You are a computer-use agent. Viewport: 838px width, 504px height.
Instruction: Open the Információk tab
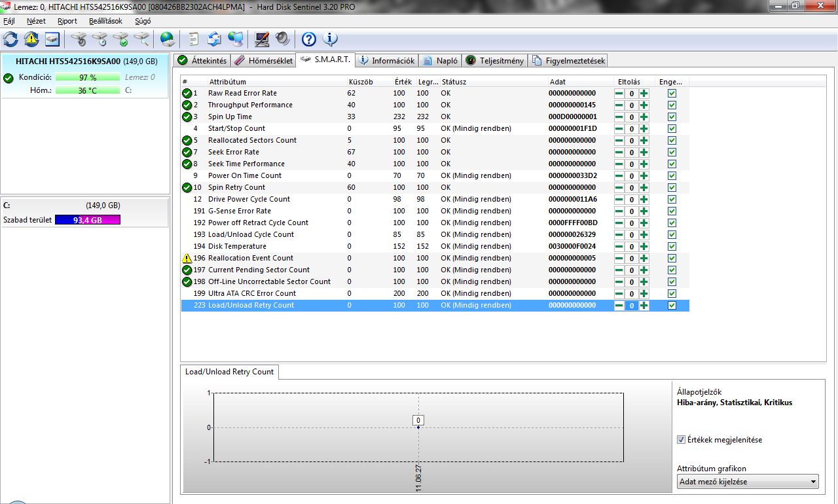[387, 60]
